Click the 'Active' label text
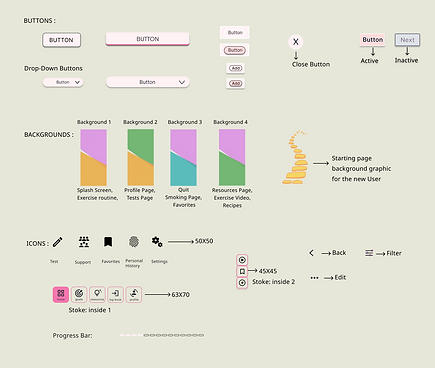Viewport: 435px width, 368px height. 369,61
